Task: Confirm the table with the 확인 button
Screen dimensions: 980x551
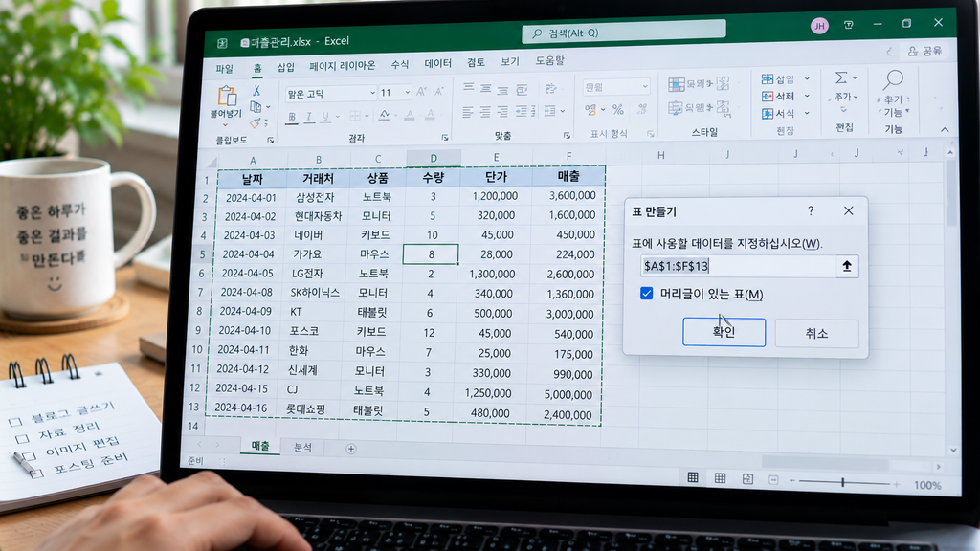Action: 724,332
